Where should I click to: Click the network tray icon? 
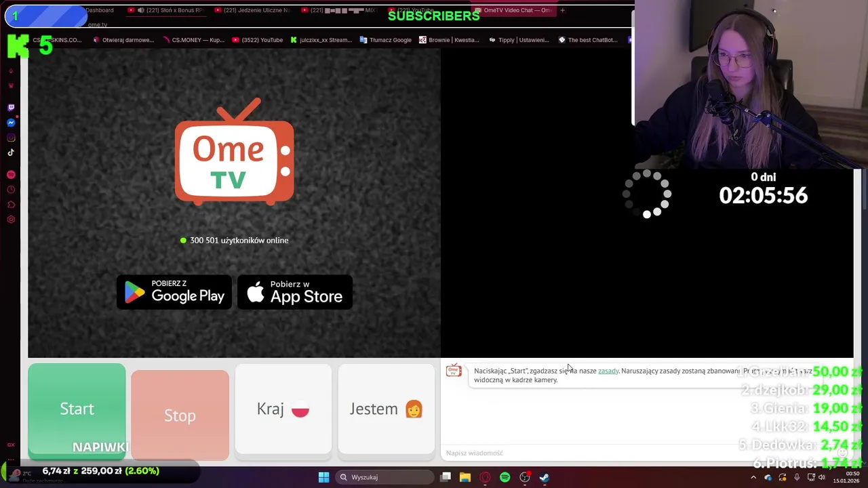[x=810, y=477]
